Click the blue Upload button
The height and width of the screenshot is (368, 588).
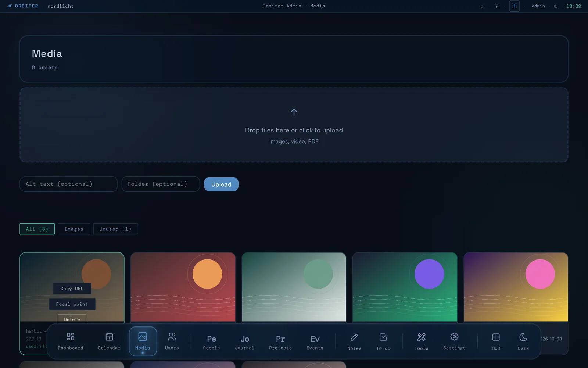click(x=221, y=184)
